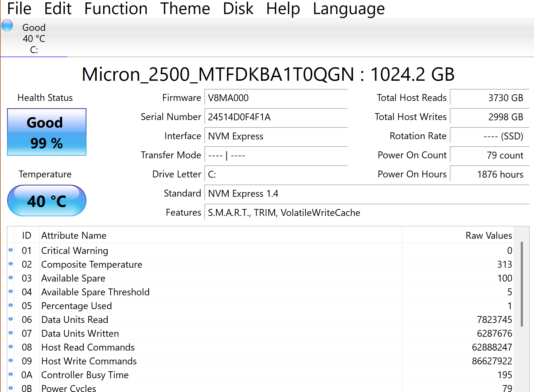Click status dot beside Data Units Read
Viewport: 534px width, 392px height.
click(x=11, y=319)
